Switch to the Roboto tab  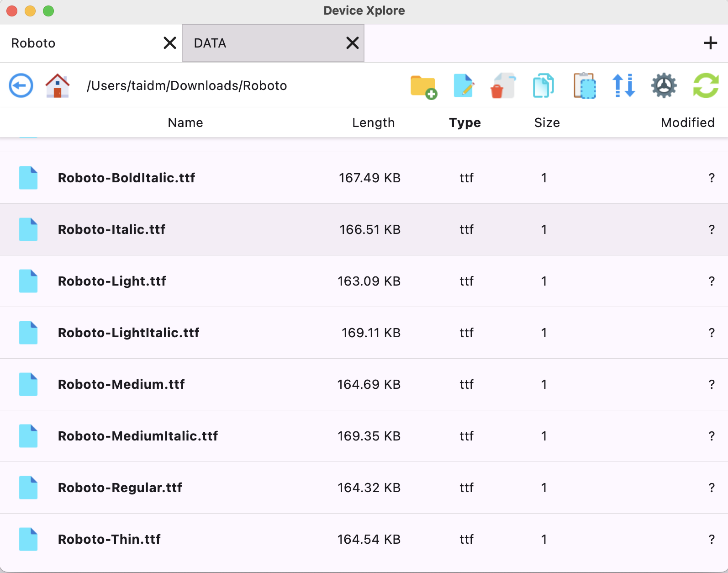(x=91, y=43)
